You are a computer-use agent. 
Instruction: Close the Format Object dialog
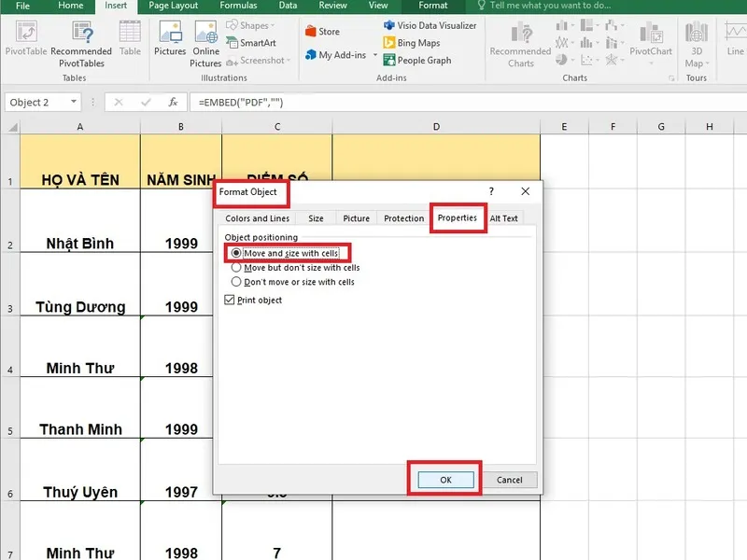tap(525, 191)
